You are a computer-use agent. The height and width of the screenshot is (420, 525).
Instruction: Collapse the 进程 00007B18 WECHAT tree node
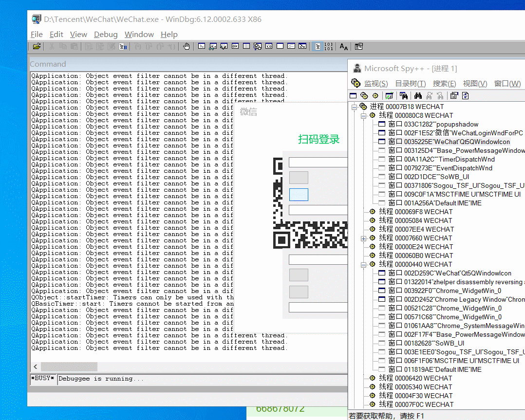click(354, 107)
